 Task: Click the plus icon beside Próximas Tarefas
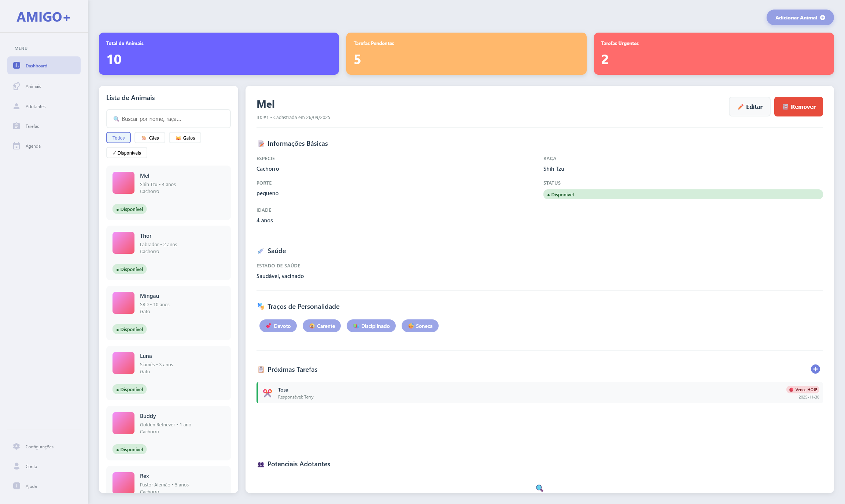(815, 369)
